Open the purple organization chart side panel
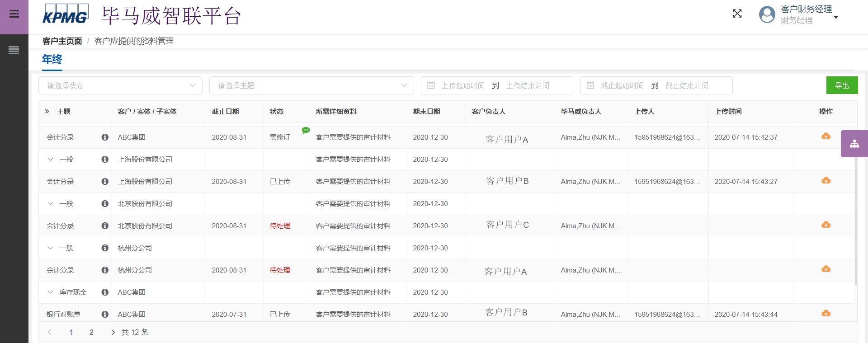This screenshot has width=868, height=343. 854,144
